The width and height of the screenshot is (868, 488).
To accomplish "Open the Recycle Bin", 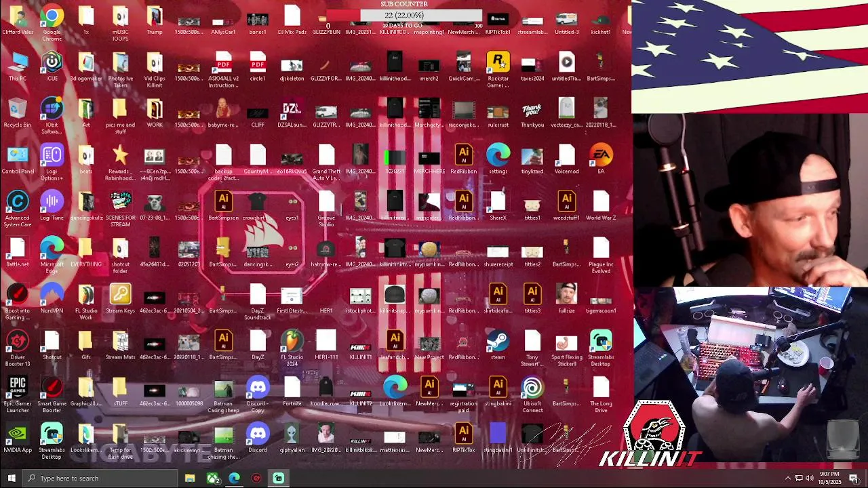I will pos(17,114).
